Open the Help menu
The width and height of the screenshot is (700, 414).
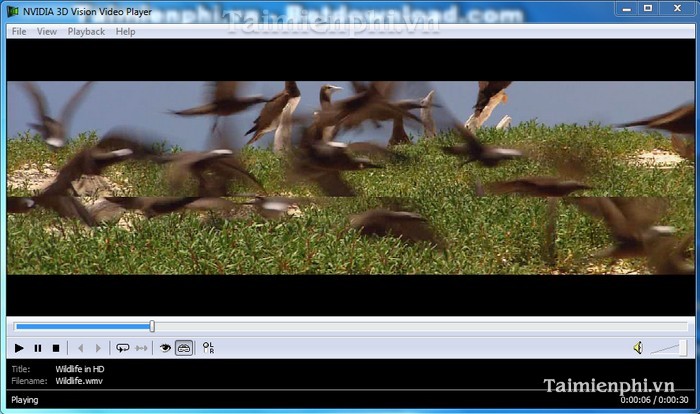(125, 31)
